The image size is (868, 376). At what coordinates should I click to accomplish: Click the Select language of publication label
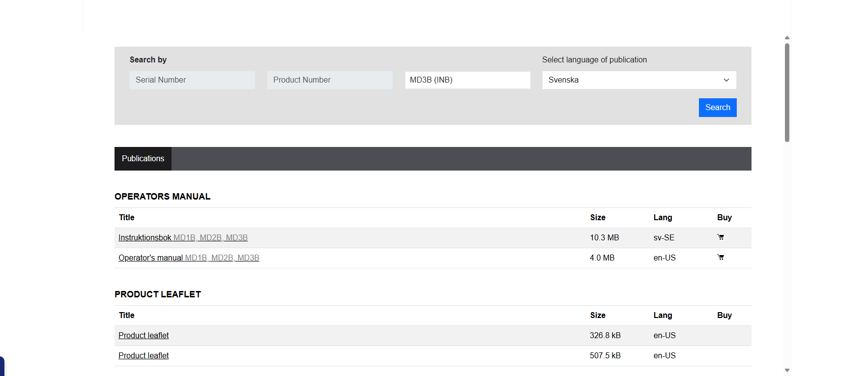[594, 60]
